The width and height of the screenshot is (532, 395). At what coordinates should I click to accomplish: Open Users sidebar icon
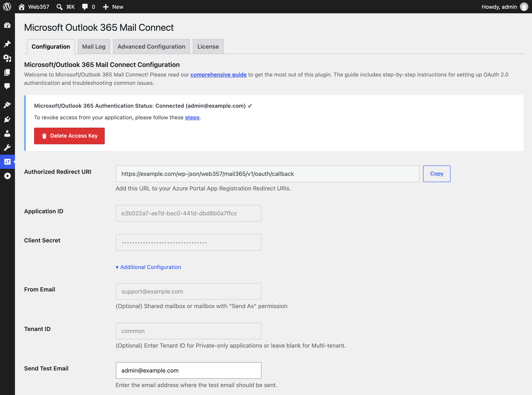(7, 133)
